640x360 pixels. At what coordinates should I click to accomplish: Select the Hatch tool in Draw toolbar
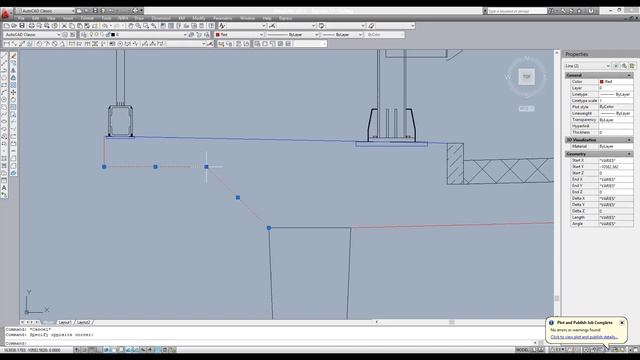point(4,158)
